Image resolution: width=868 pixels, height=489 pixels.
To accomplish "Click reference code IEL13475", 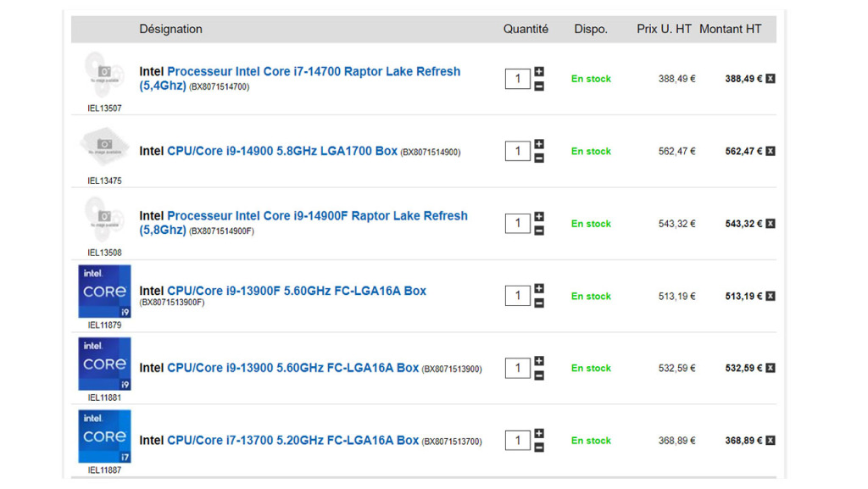I will coord(104,181).
